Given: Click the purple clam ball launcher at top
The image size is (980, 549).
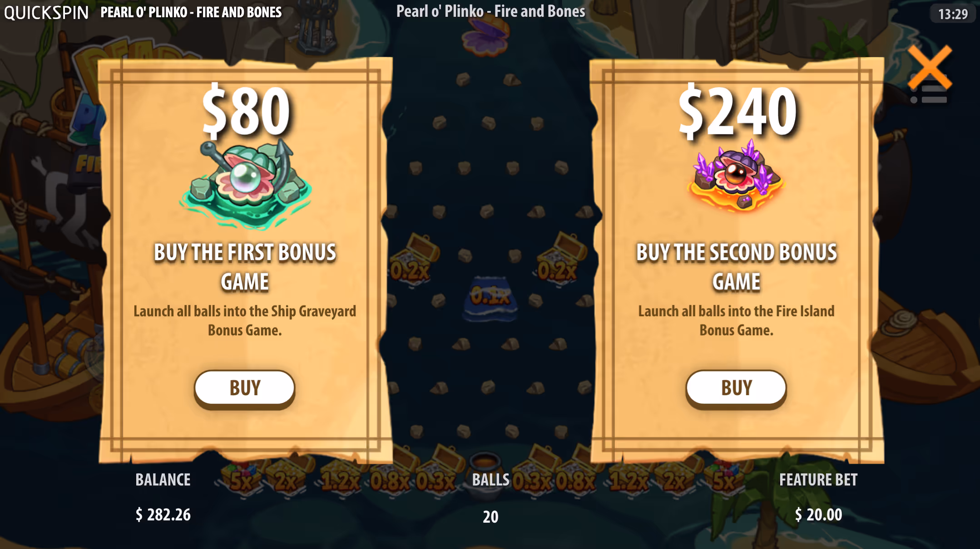Looking at the screenshot, I should point(485,36).
